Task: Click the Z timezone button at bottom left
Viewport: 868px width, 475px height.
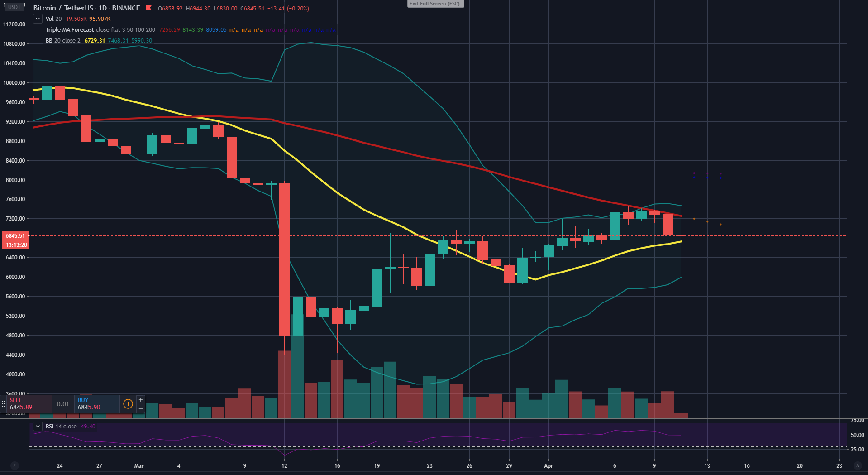Action: point(14,465)
